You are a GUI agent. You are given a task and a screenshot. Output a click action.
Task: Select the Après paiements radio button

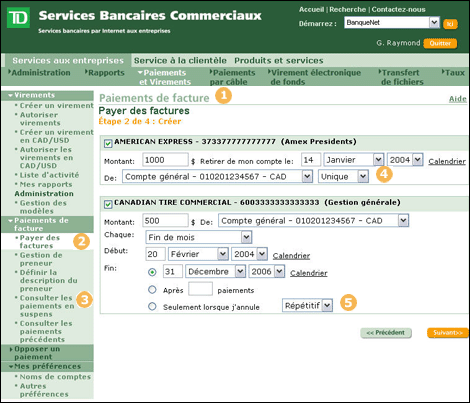[x=152, y=290]
